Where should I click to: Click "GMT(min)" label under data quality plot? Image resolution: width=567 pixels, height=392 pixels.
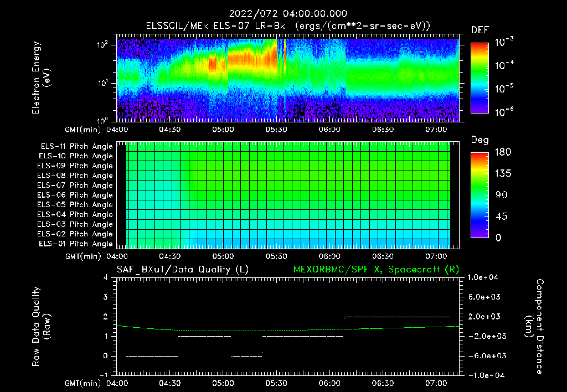83,384
